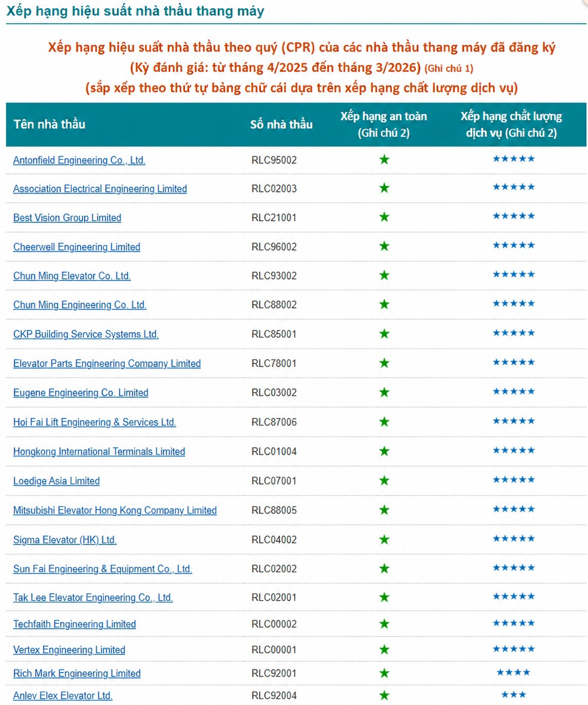The height and width of the screenshot is (705, 588).
Task: Click contractor number RLC92004
Action: point(274,696)
